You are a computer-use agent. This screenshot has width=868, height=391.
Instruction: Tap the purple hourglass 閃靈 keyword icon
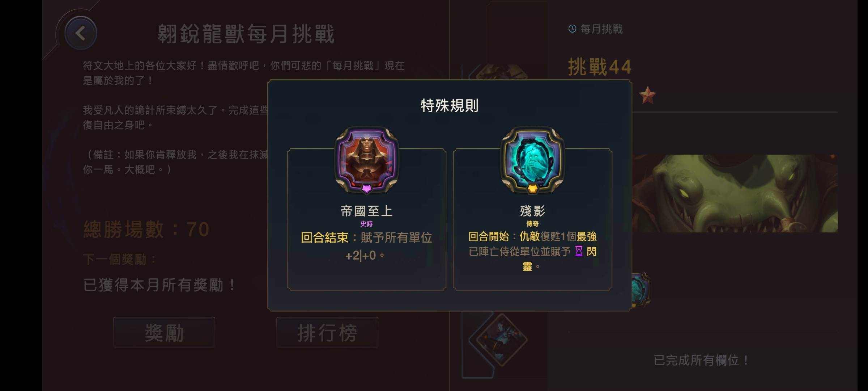pos(579,251)
